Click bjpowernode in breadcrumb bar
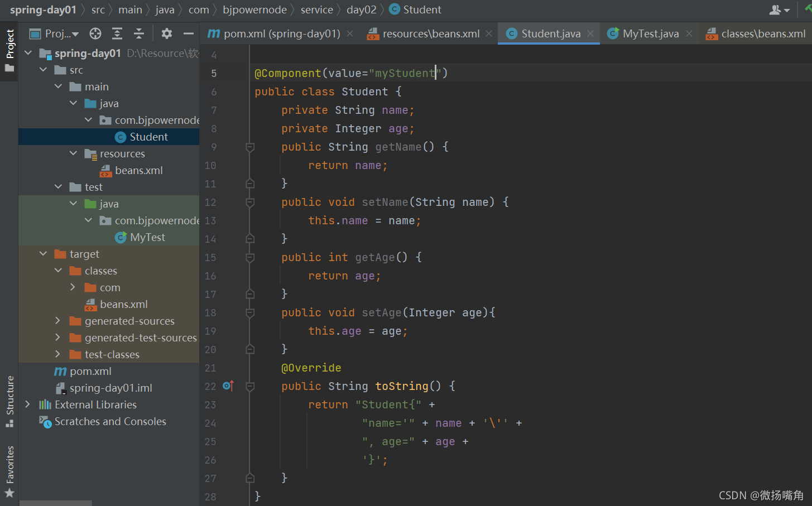 click(x=254, y=9)
